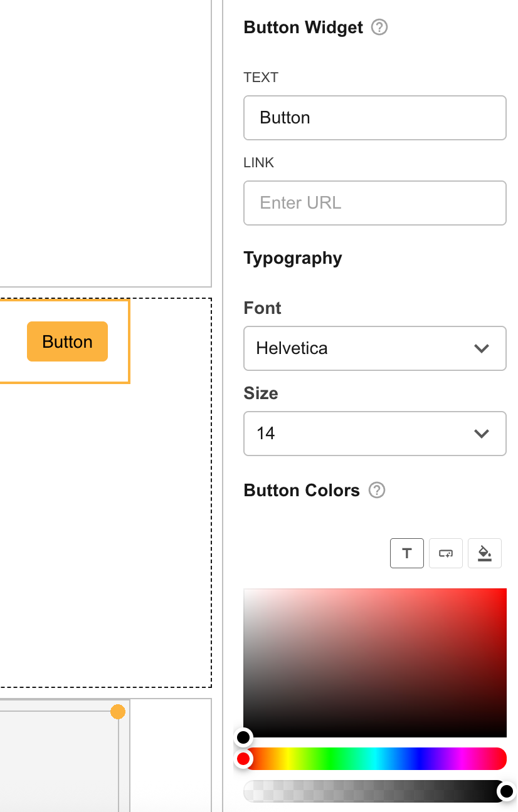Open the Helvetica font dropdown
Viewport: 518px width, 812px height.
[374, 348]
